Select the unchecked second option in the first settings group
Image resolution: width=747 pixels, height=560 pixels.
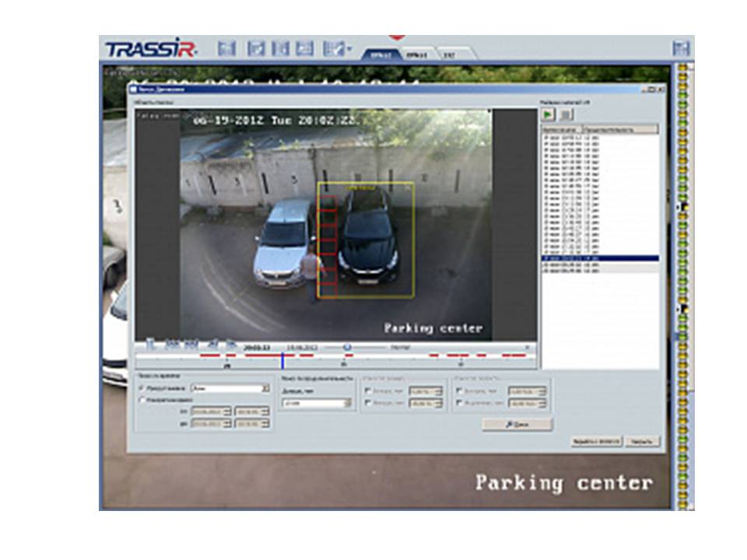[142, 400]
